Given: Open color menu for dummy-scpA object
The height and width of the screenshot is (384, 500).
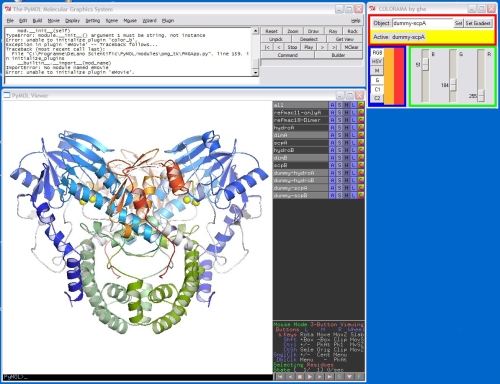Looking at the screenshot, I should (361, 188).
